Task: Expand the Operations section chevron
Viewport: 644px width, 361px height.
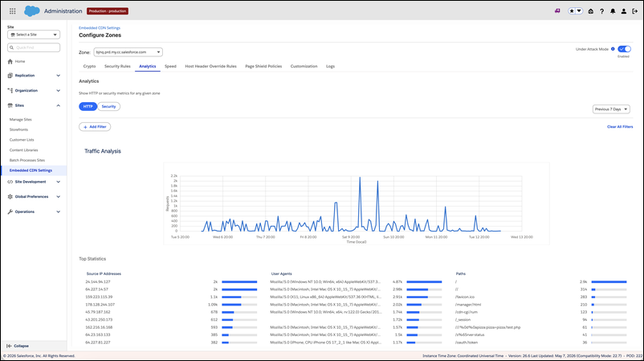Action: tap(59, 211)
